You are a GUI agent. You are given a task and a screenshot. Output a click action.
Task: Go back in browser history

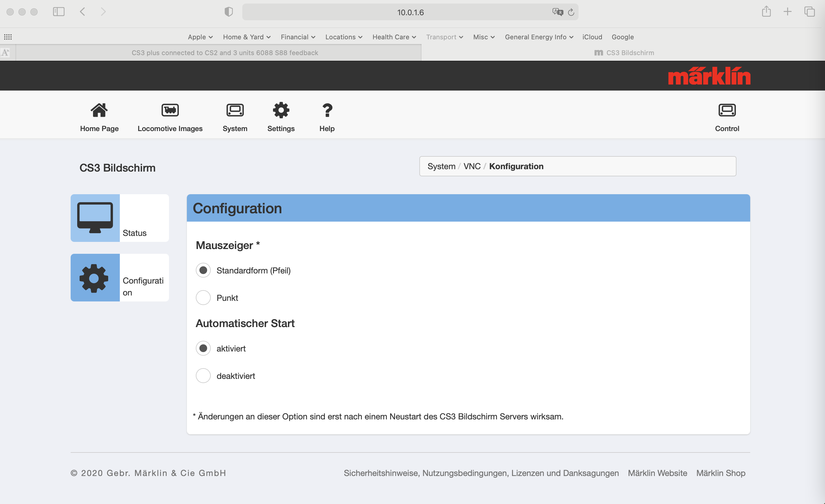(82, 12)
